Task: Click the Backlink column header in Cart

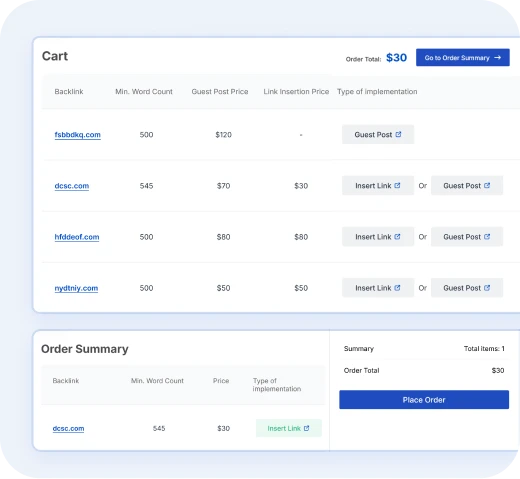Action: pyautogui.click(x=69, y=92)
